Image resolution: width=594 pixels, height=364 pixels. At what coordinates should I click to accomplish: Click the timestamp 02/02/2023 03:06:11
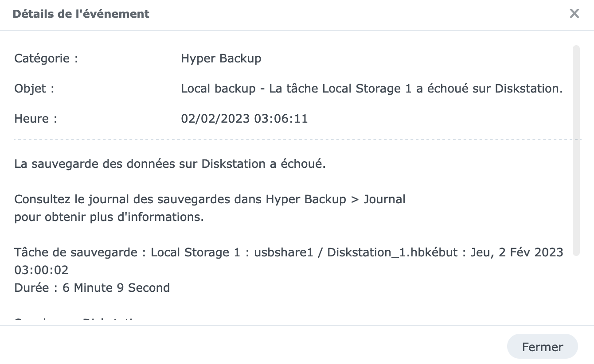pos(244,119)
